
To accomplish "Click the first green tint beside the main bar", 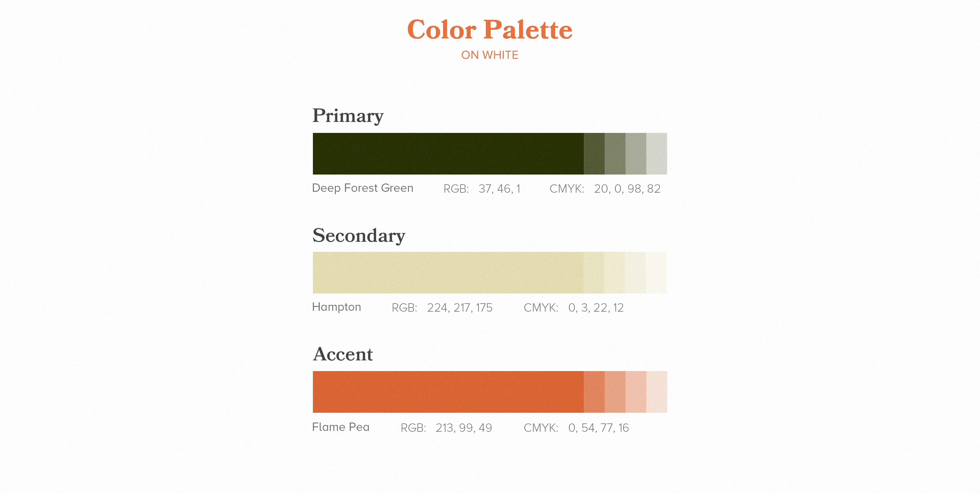I will 594,153.
